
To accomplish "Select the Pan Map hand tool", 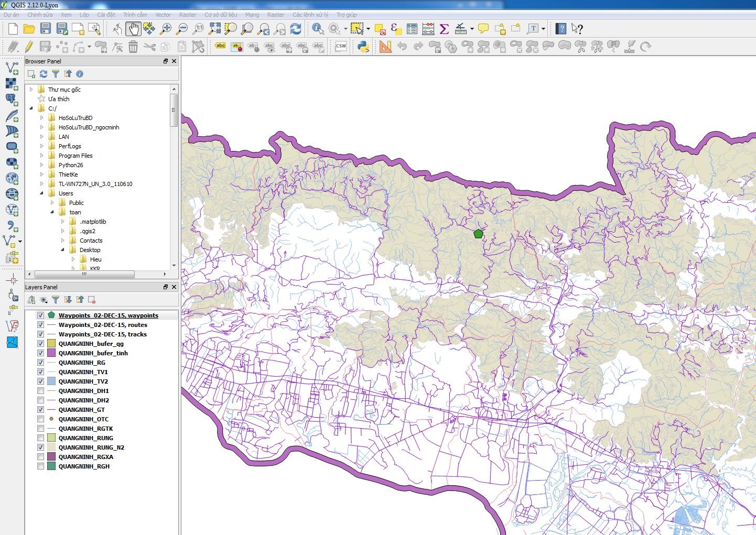I will (x=133, y=29).
